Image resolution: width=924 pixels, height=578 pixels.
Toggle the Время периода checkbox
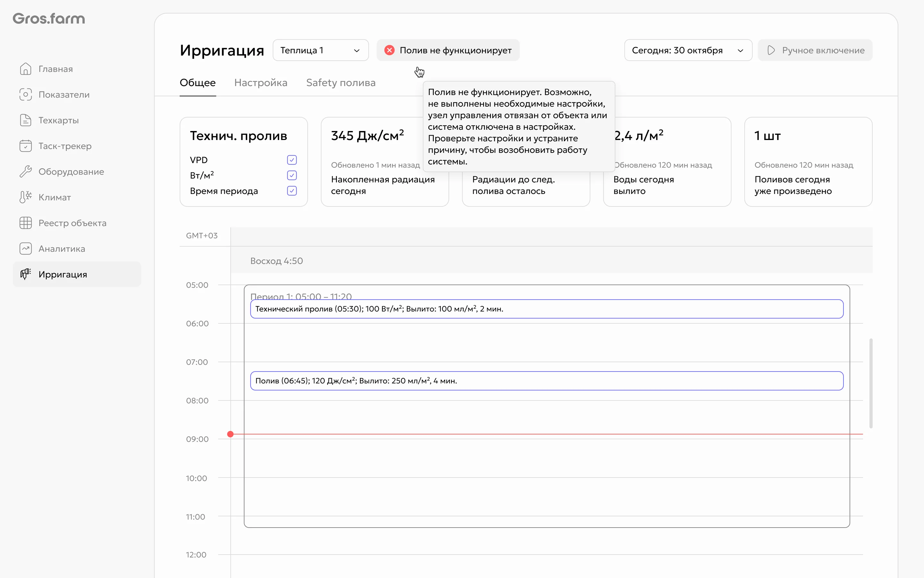(x=292, y=191)
